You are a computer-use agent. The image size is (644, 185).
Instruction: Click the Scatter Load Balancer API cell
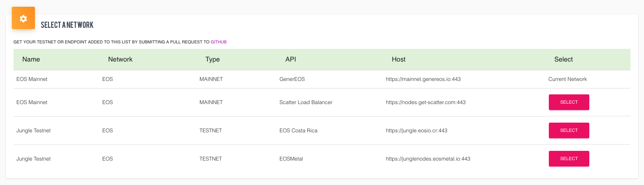(x=306, y=102)
